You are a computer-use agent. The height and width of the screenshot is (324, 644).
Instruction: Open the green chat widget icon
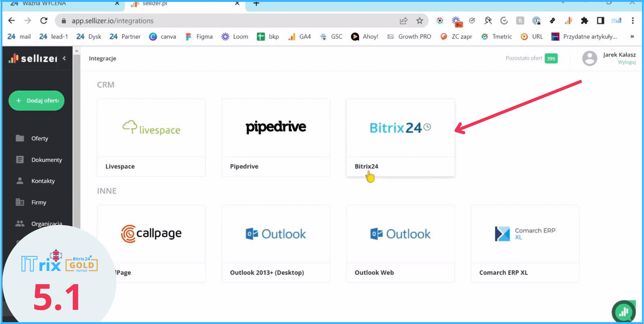coord(623,312)
